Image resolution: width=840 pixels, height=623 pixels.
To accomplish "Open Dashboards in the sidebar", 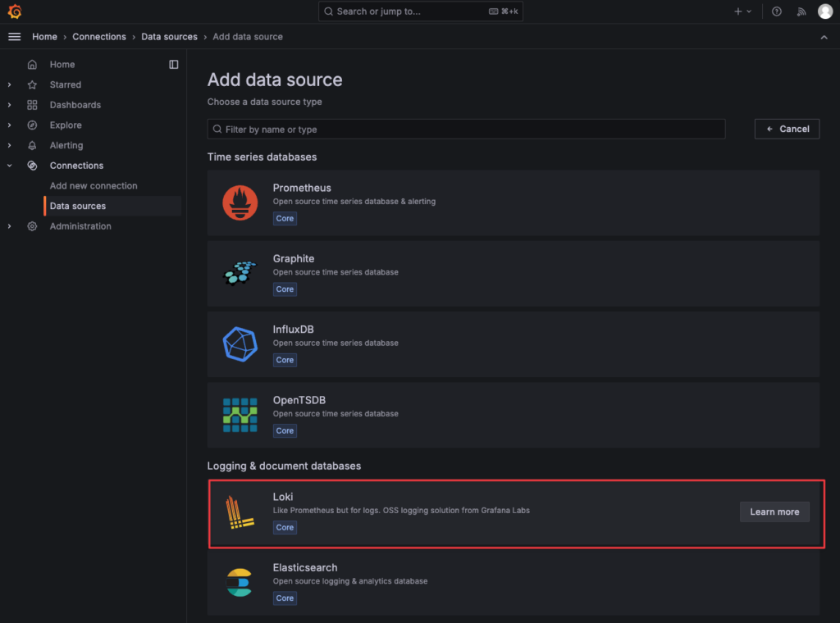I will point(75,105).
